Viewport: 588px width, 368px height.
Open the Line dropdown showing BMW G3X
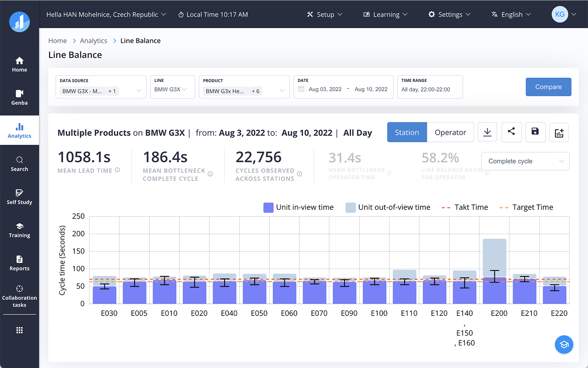173,87
